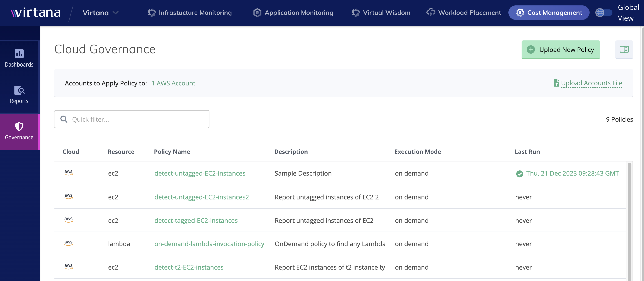Click AWS icon in detect-t2-EC2-instances row
644x281 pixels.
click(68, 266)
